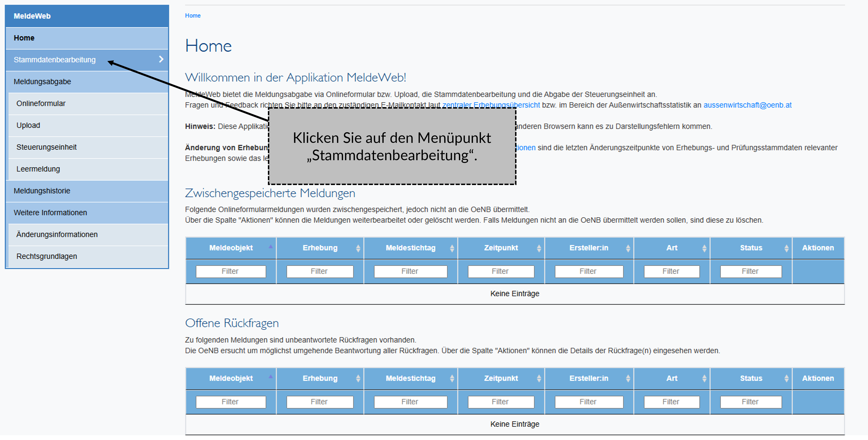
Task: Sort by Meldestichtag in the upper table
Action: [452, 248]
